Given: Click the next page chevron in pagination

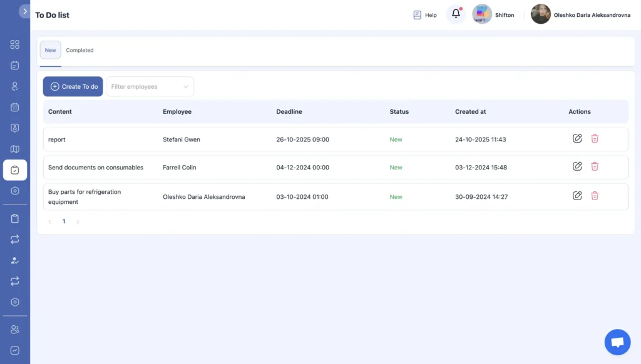Looking at the screenshot, I should pos(78,221).
